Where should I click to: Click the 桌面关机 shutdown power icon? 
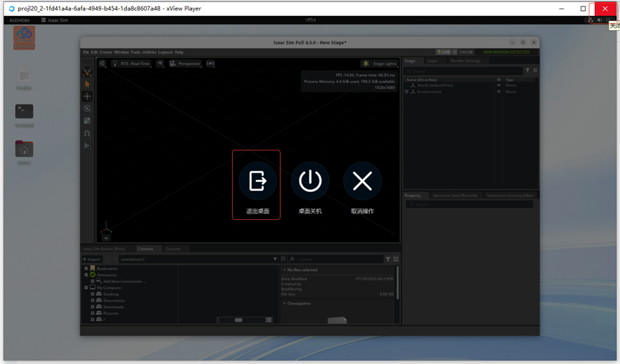tap(310, 181)
